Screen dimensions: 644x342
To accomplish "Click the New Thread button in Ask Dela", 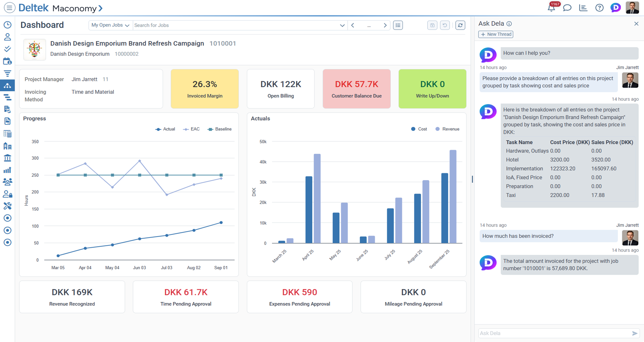I will 496,34.
